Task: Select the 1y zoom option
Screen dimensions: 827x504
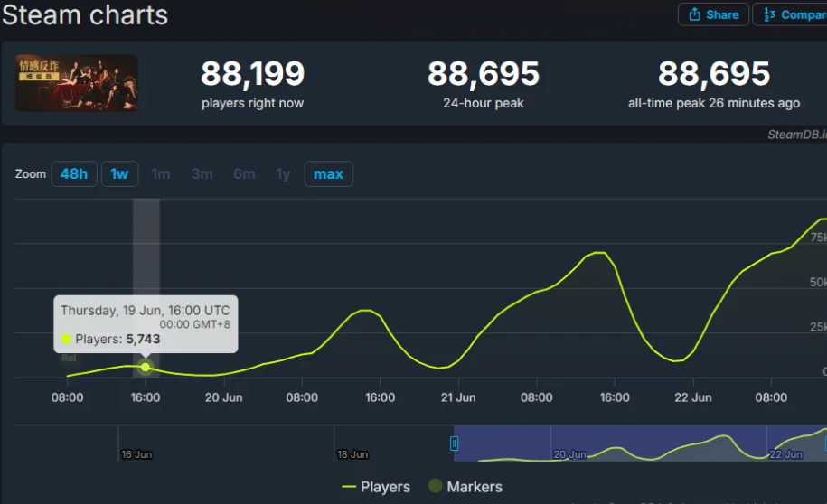Action: [x=283, y=174]
